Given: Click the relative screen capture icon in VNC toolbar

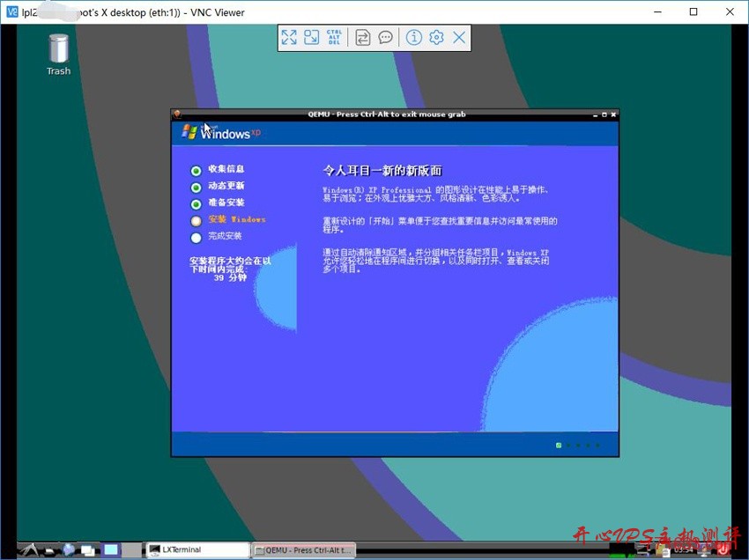Looking at the screenshot, I should click(x=313, y=37).
